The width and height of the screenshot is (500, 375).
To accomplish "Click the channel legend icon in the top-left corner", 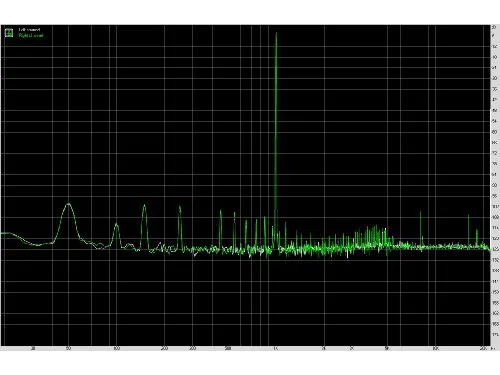I will coord(9,33).
